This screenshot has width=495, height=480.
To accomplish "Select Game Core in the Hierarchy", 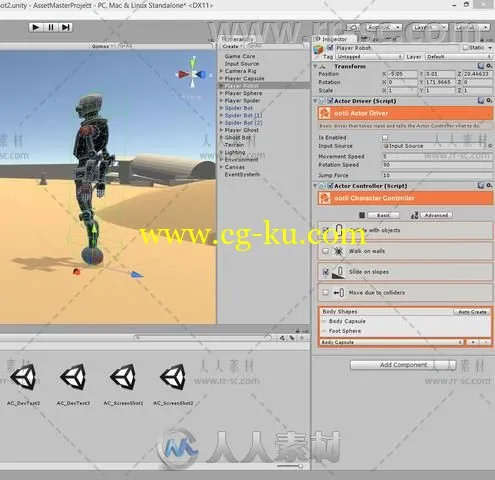I will tap(240, 56).
